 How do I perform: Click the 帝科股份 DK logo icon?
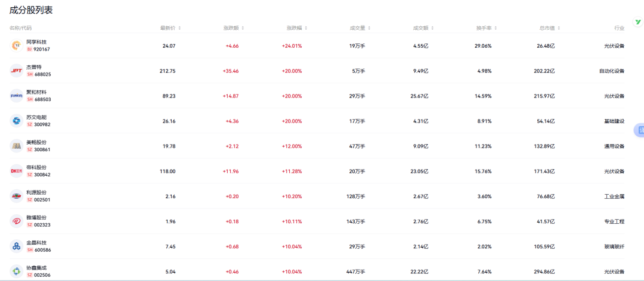click(x=16, y=171)
